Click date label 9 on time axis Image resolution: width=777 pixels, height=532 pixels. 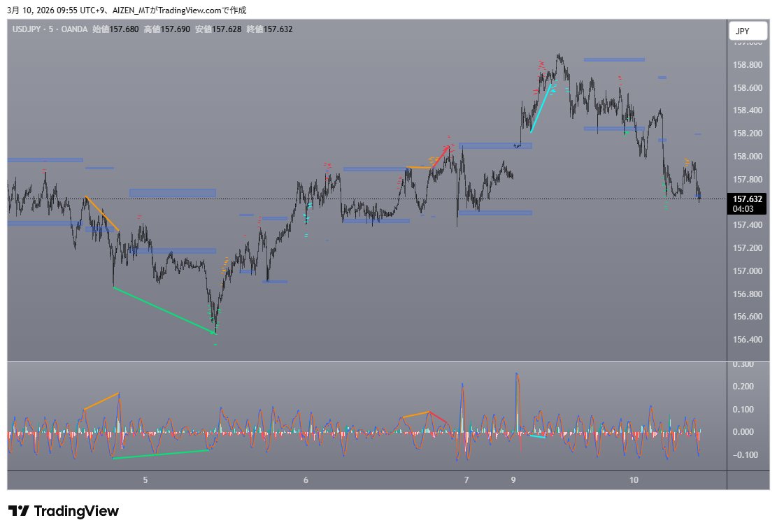[513, 480]
